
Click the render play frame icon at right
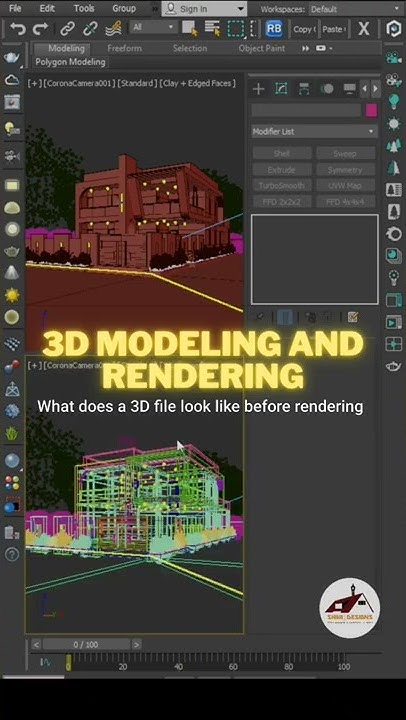pos(393,322)
